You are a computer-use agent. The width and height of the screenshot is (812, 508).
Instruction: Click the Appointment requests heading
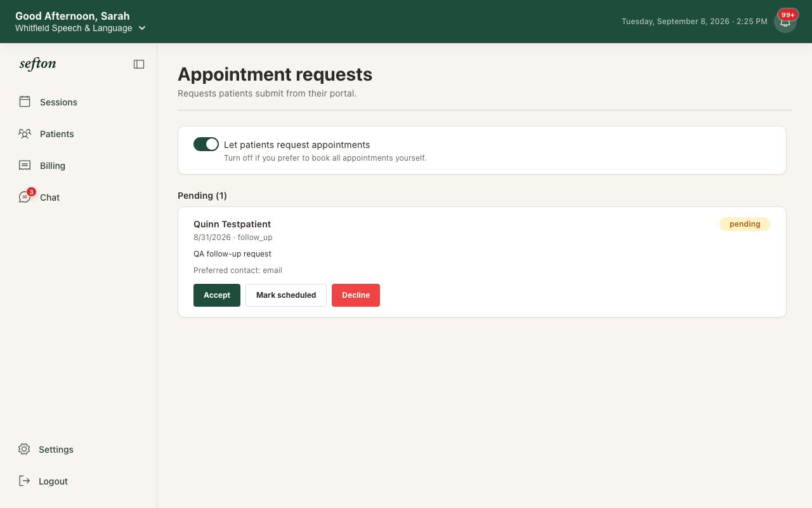coord(275,74)
